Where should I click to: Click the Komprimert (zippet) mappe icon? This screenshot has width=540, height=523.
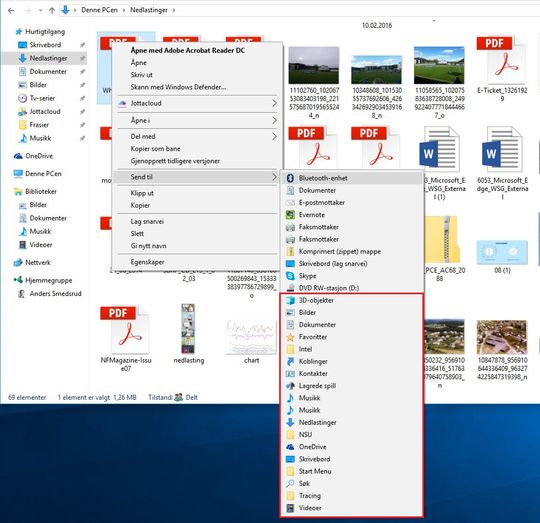point(290,251)
